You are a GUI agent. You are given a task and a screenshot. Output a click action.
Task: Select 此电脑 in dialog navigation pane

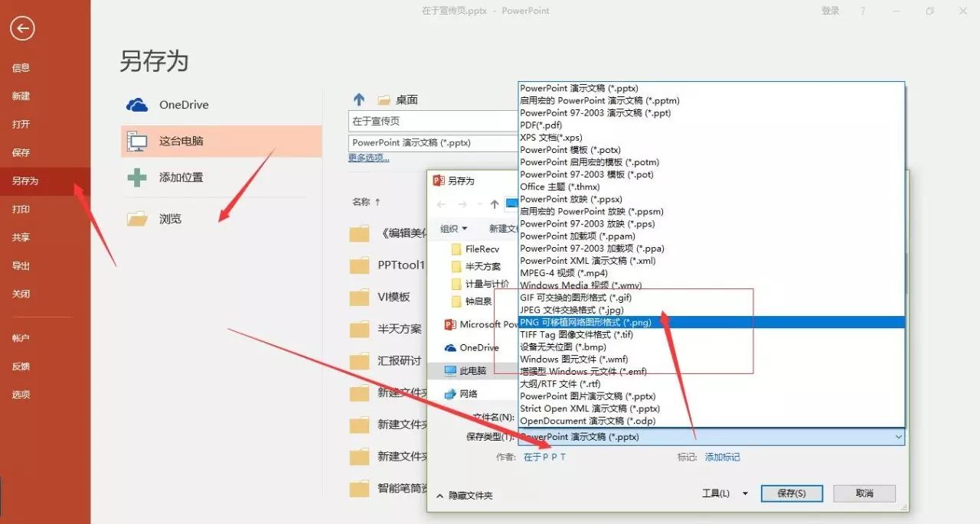click(472, 370)
